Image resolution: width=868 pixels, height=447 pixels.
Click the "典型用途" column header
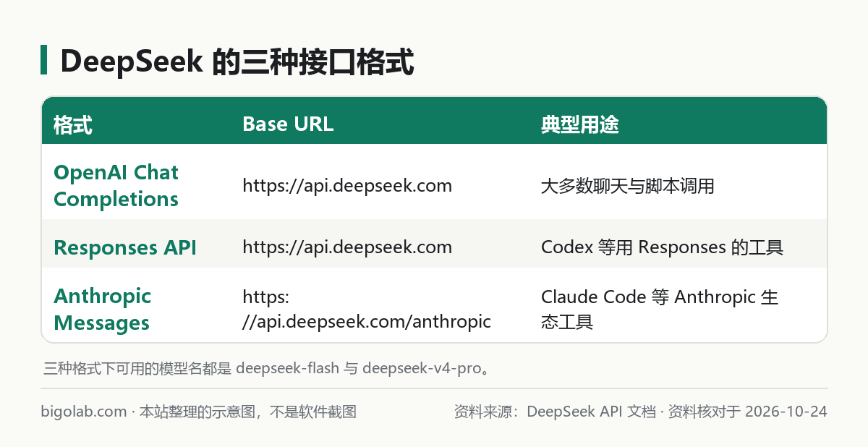579,124
